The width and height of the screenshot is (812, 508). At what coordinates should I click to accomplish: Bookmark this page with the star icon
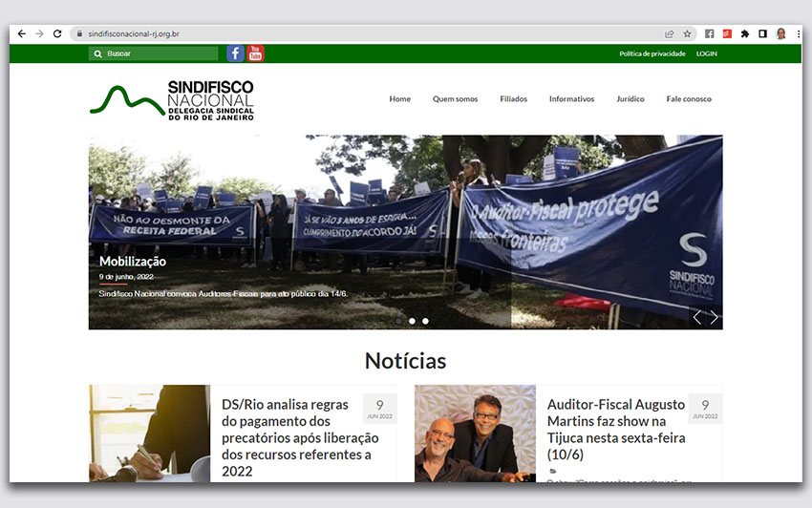coord(687,33)
